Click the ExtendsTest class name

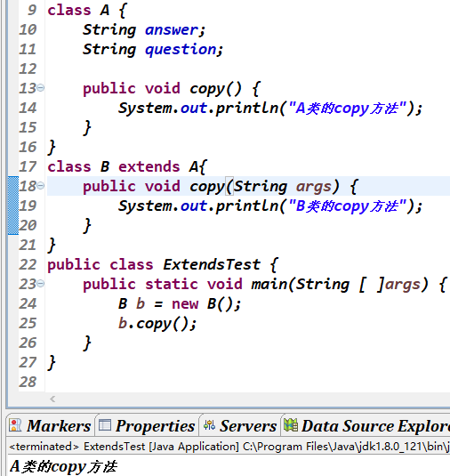pos(212,265)
